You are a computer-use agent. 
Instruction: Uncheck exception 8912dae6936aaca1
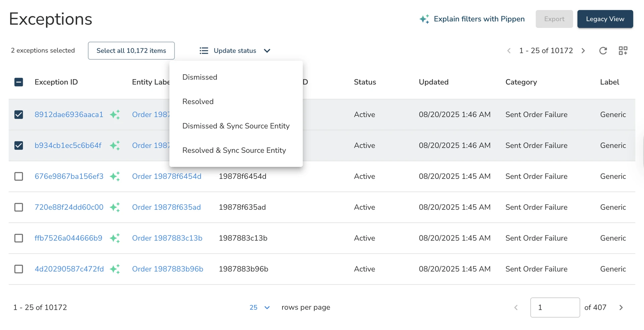coord(19,114)
